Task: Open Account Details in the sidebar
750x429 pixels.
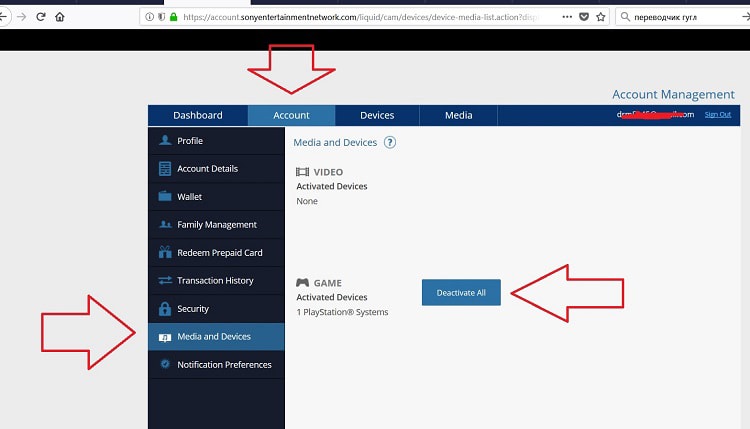Action: pos(216,168)
